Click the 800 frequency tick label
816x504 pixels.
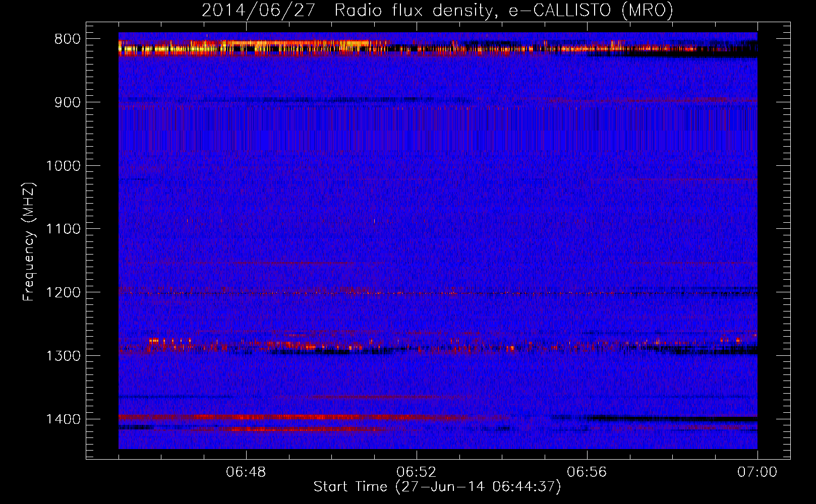[x=68, y=39]
